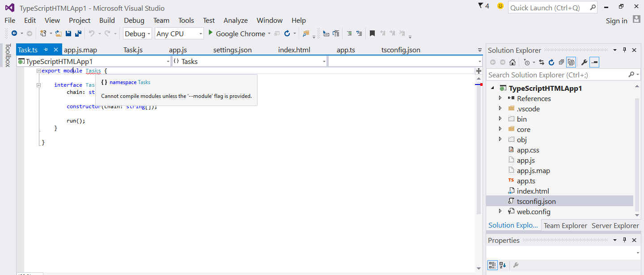Click the feedback smiley face icon
The image size is (644, 275).
click(500, 6)
